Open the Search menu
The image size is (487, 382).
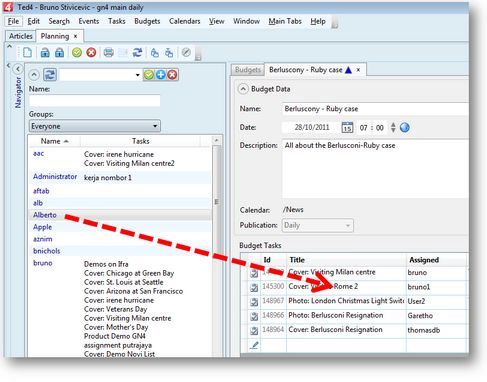pos(59,21)
